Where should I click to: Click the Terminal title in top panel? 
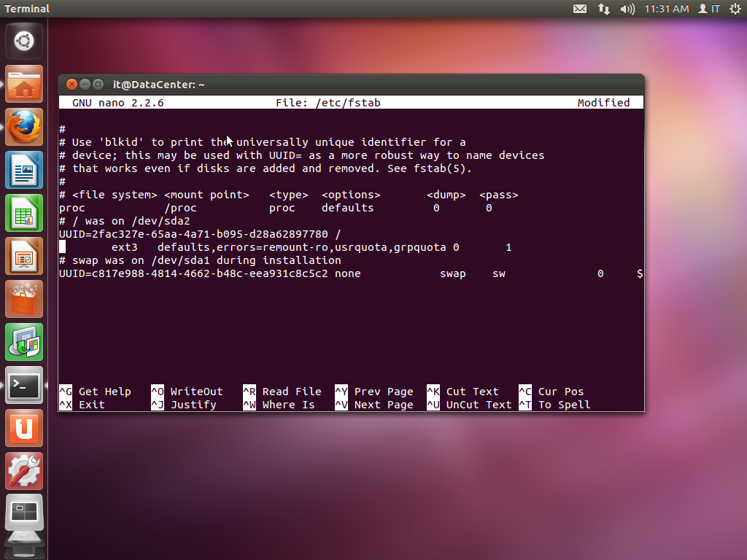[x=27, y=9]
